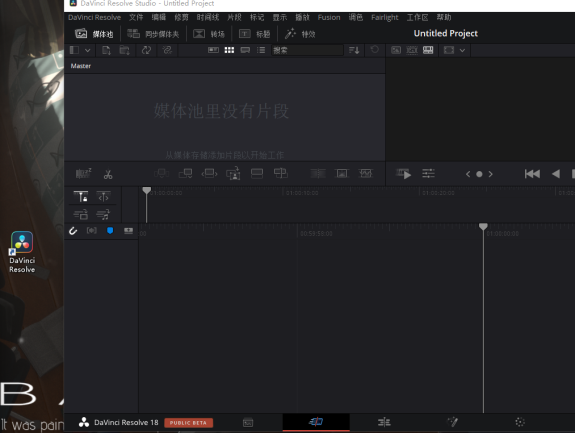
Task: Jump to previous edit arrow
Action: [468, 174]
